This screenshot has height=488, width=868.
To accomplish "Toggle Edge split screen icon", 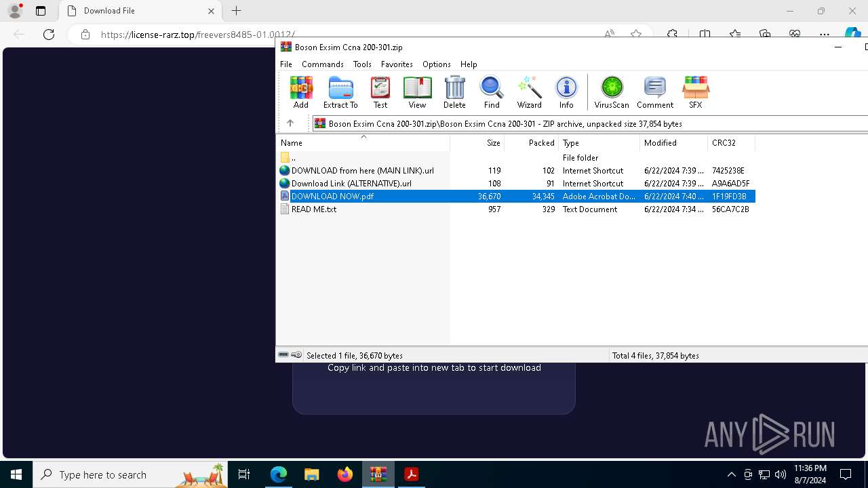I will click(x=705, y=34).
